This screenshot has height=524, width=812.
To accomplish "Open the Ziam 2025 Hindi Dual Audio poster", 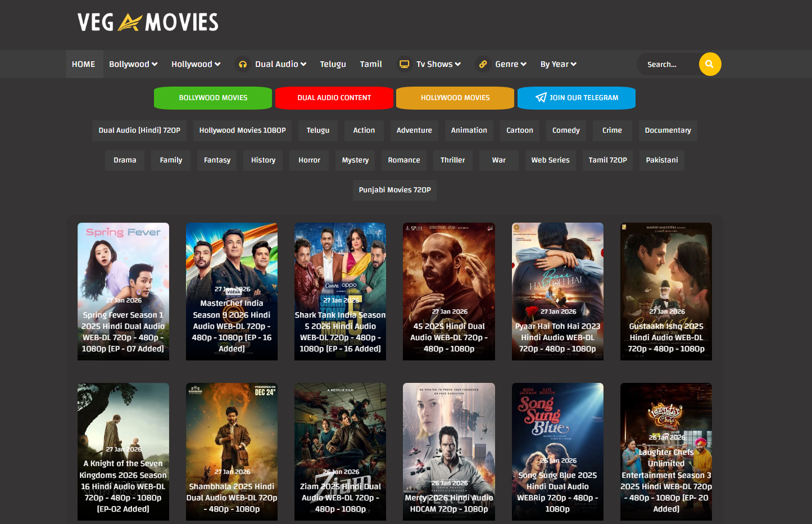I will pyautogui.click(x=340, y=451).
